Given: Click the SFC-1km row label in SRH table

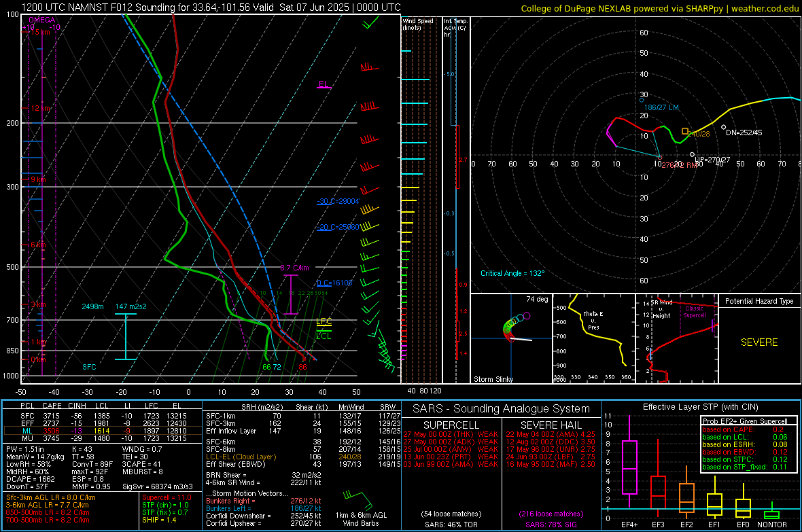Looking at the screenshot, I should [x=221, y=416].
